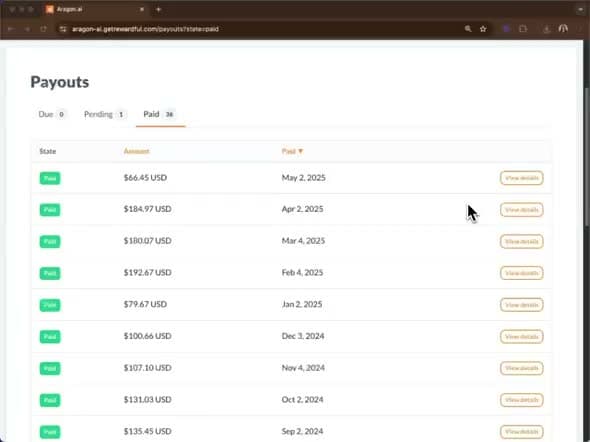Open the purple extension icon
The width and height of the screenshot is (590, 442).
pyautogui.click(x=506, y=29)
